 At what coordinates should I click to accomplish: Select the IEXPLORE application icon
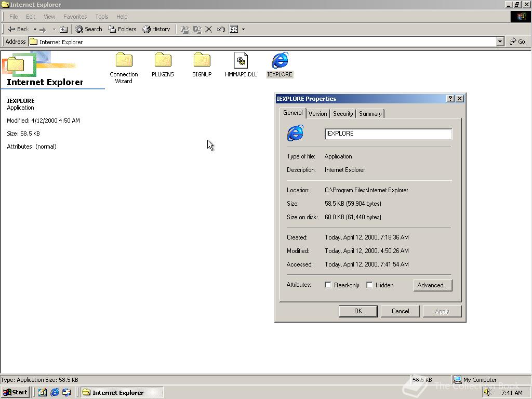[280, 65]
